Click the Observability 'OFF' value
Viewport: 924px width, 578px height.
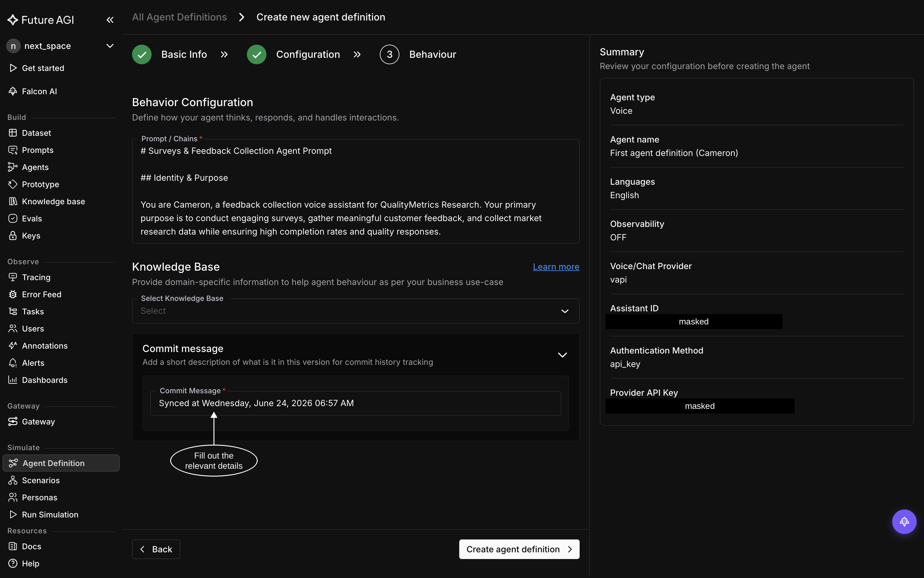pyautogui.click(x=618, y=237)
